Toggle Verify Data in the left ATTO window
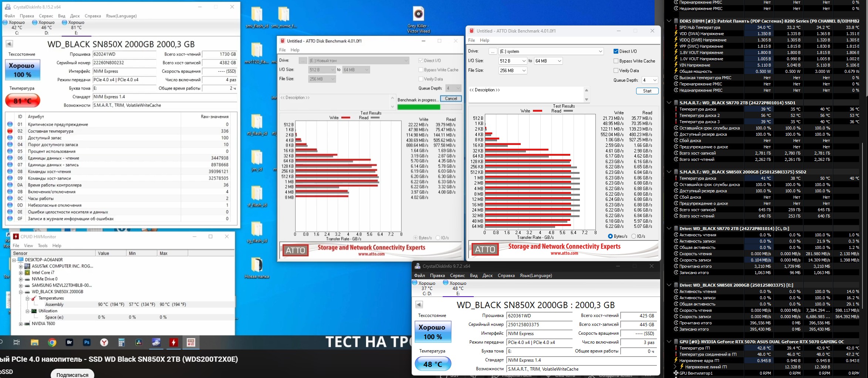868x378 pixels. pos(421,79)
